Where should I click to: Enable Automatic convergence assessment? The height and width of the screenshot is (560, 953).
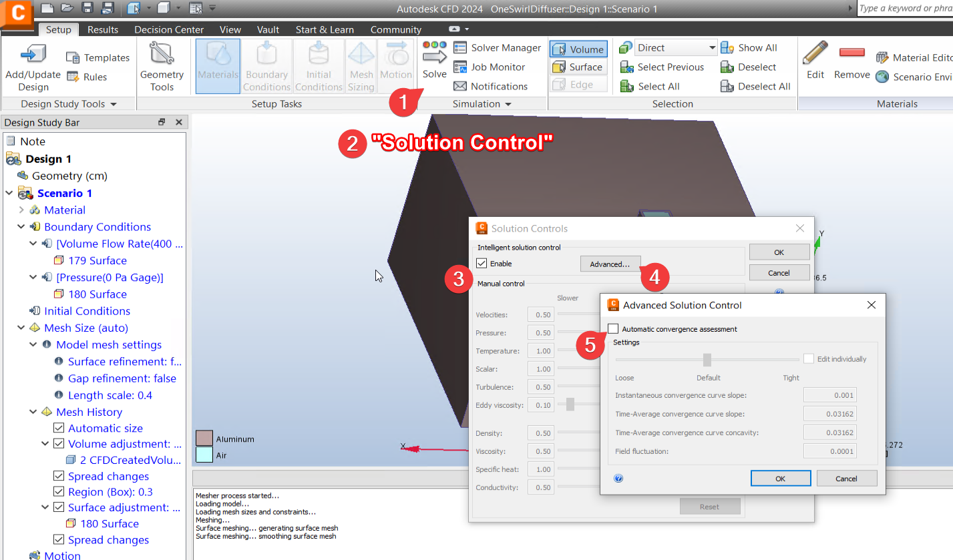(612, 328)
